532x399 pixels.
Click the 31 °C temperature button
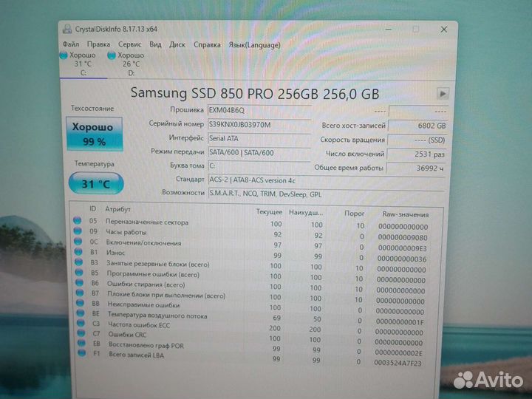[96, 183]
